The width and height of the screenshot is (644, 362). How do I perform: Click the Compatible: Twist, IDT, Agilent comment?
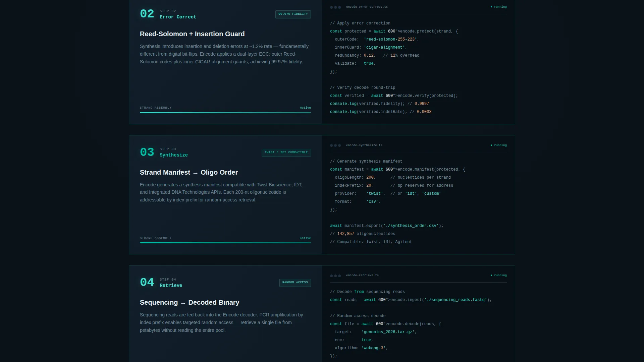tap(371, 242)
